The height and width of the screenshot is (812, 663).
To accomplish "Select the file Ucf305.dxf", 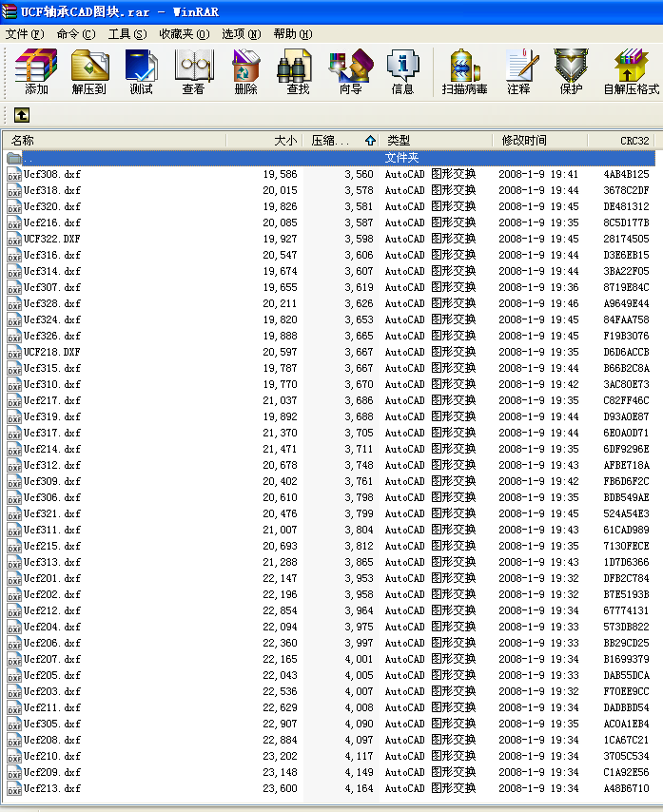I will tap(52, 724).
